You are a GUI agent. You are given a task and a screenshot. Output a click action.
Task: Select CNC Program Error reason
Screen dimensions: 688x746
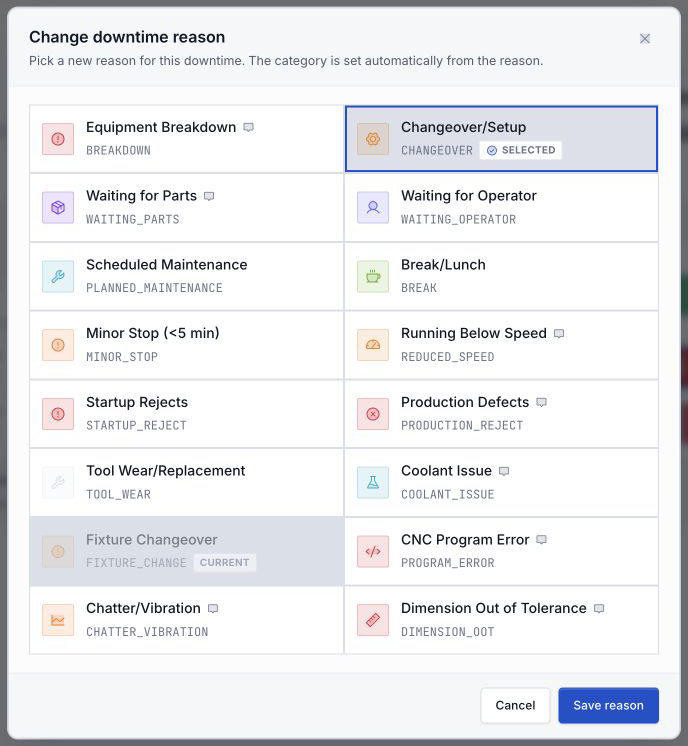point(501,551)
